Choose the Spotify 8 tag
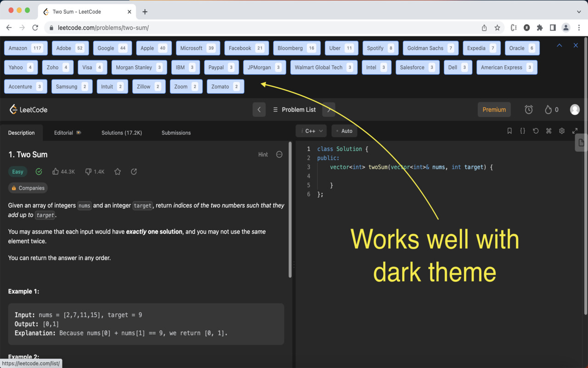The height and width of the screenshot is (368, 588). click(380, 48)
